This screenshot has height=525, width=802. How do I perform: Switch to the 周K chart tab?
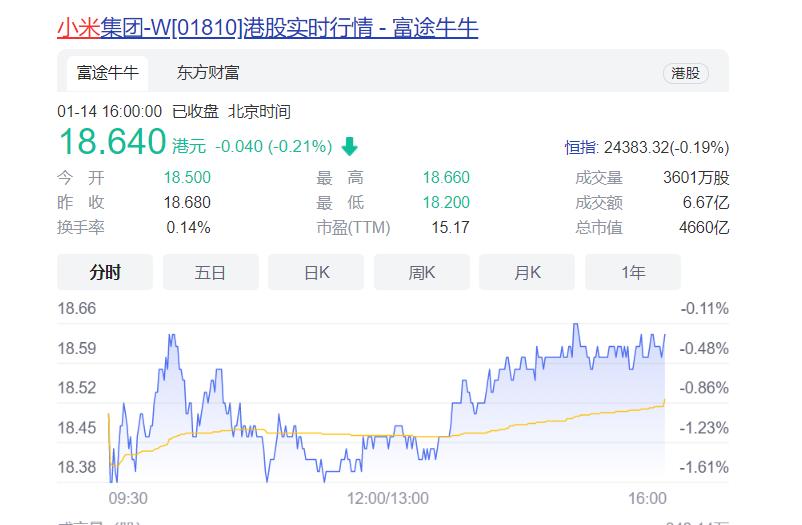(x=421, y=272)
